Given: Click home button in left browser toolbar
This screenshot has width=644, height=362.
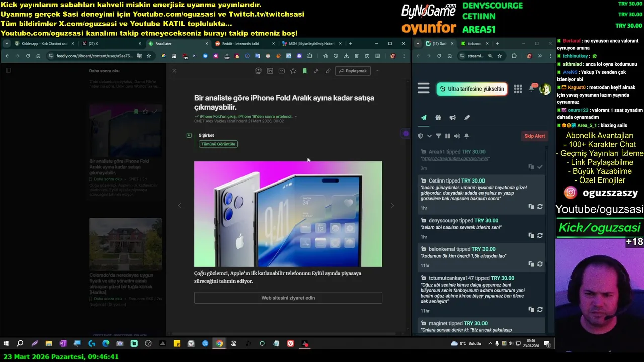Looking at the screenshot, I should (38, 56).
